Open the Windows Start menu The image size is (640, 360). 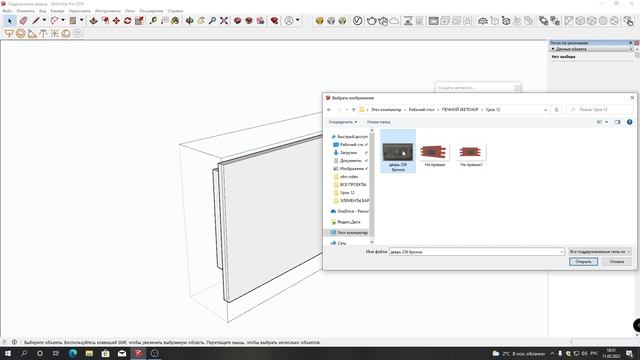[x=8, y=353]
